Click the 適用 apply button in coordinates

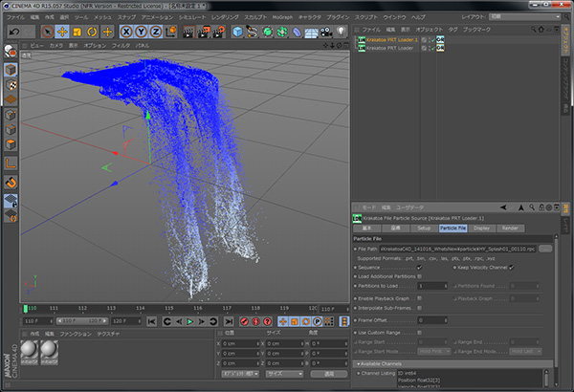click(x=329, y=374)
